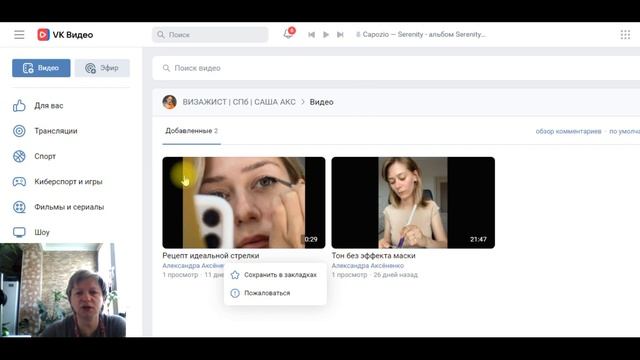Skip to previous music track
Screen dimensions: 640x360
tap(311, 35)
